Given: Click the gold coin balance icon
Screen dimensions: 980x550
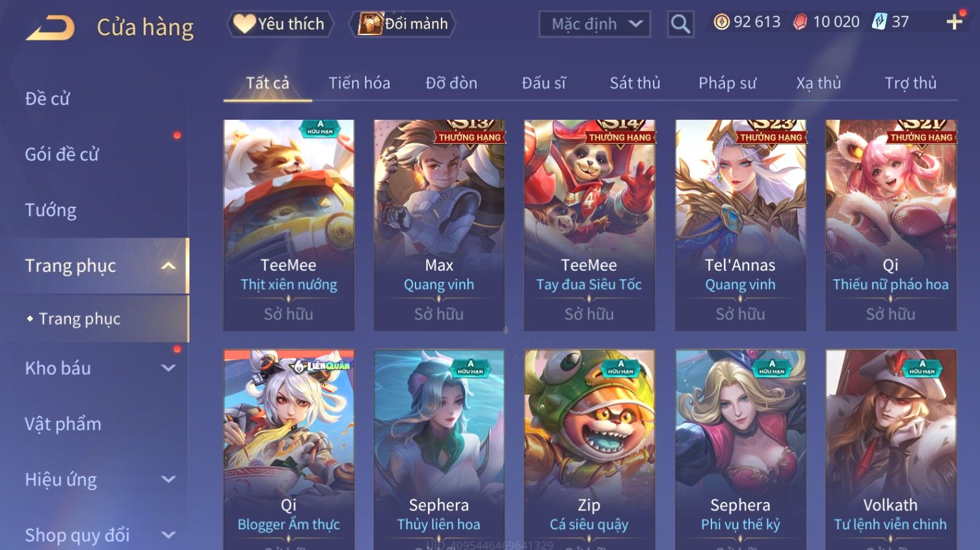Looking at the screenshot, I should pyautogui.click(x=721, y=22).
